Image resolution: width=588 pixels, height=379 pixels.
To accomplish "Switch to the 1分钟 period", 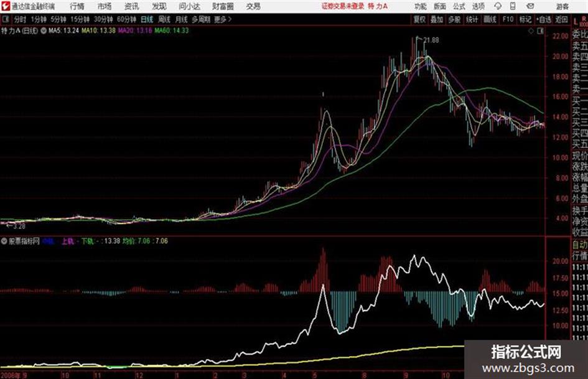I will pos(38,19).
